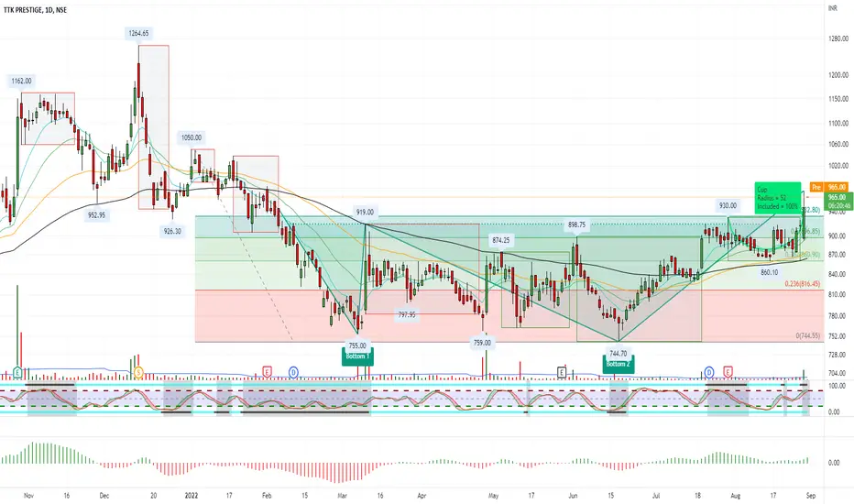This screenshot has height=504, width=854.
Task: Open the green earnings E marker near November
Action: click(x=17, y=373)
